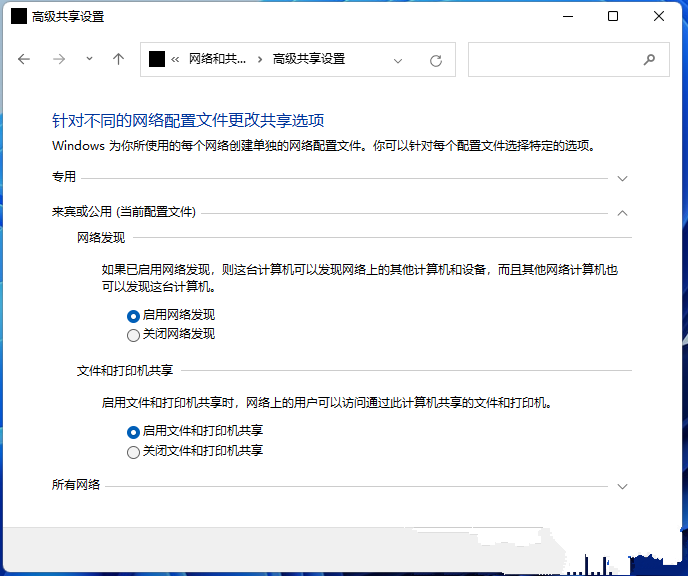Open recent locations dropdown arrow

click(x=89, y=58)
